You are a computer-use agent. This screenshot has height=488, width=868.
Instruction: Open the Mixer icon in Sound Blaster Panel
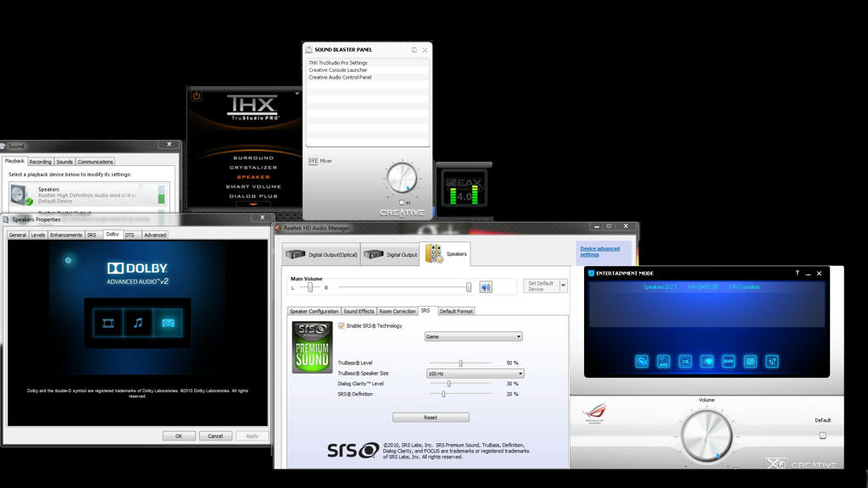313,160
